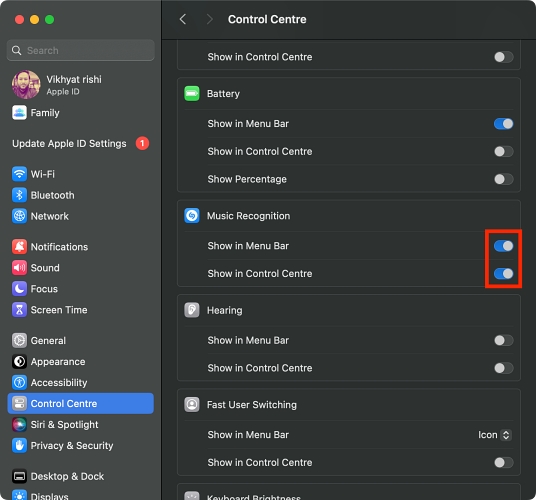
Task: Click the Siri & Spotlight icon
Action: tap(19, 424)
